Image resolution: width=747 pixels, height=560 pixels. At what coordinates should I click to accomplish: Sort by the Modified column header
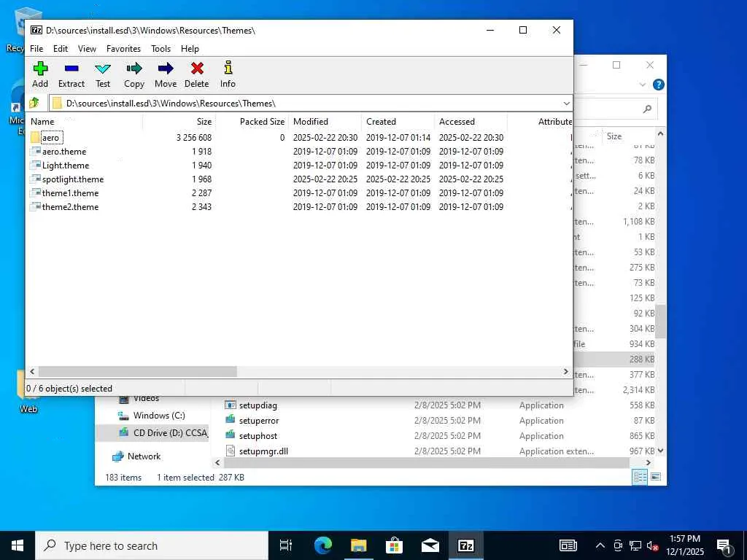coord(325,122)
